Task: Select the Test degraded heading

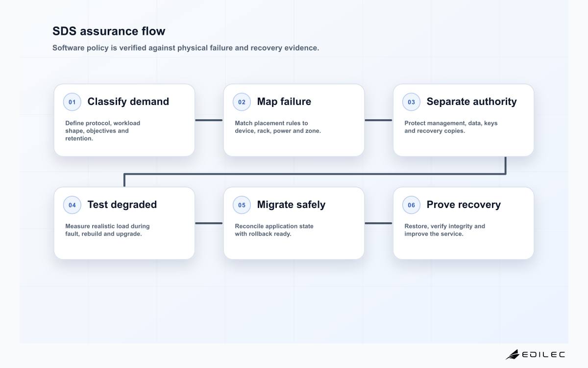Action: point(122,205)
